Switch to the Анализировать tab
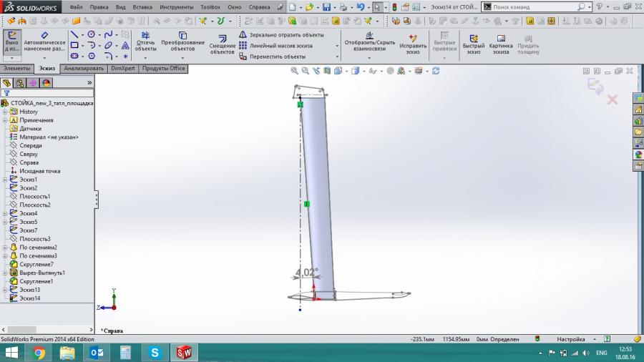 84,69
